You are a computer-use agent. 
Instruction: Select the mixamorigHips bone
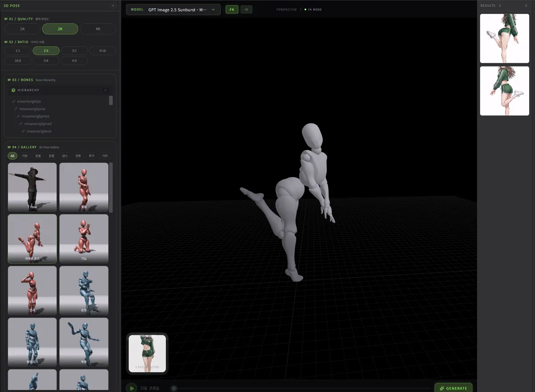tap(29, 102)
